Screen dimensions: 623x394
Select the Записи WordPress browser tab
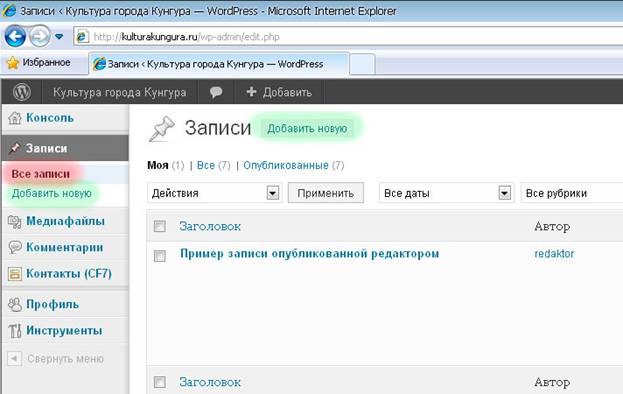click(x=219, y=64)
